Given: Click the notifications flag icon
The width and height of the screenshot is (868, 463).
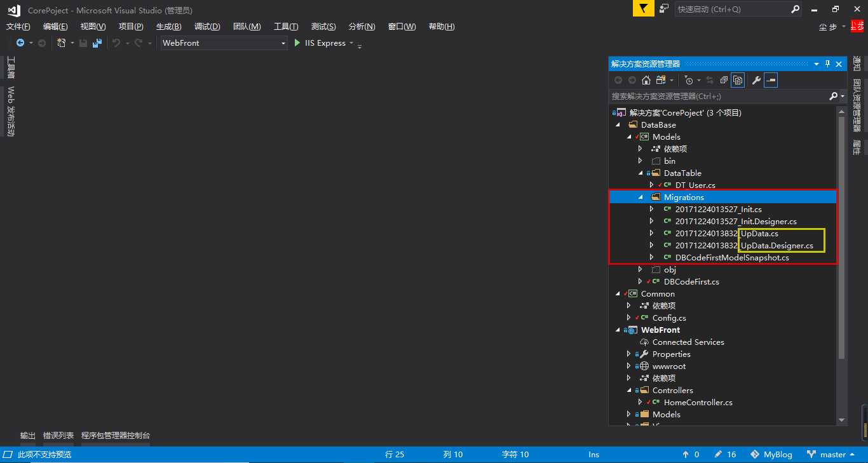Looking at the screenshot, I should (643, 9).
